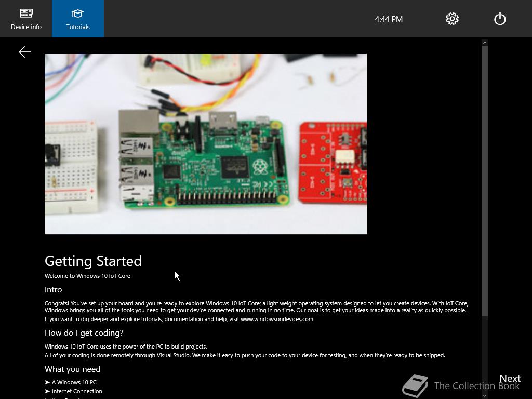Click the line mentioning Visual Studio
Image resolution: width=532 pixels, height=399 pixels.
(245, 355)
